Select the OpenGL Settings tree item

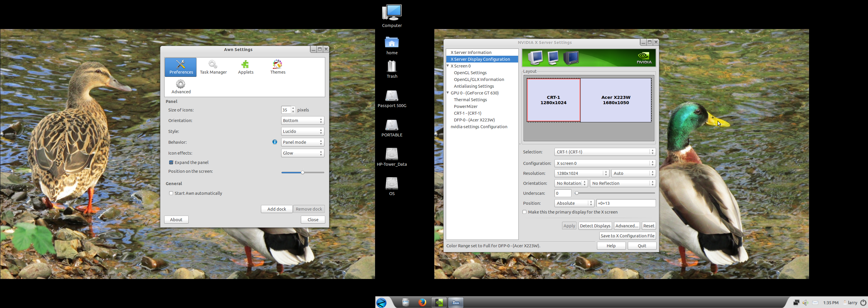[x=470, y=73]
